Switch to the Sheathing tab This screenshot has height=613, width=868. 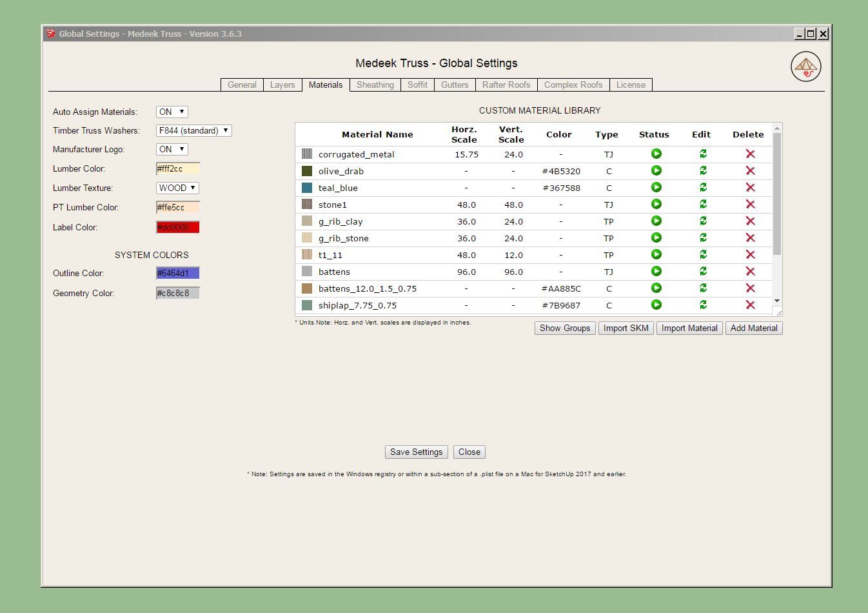tap(375, 85)
